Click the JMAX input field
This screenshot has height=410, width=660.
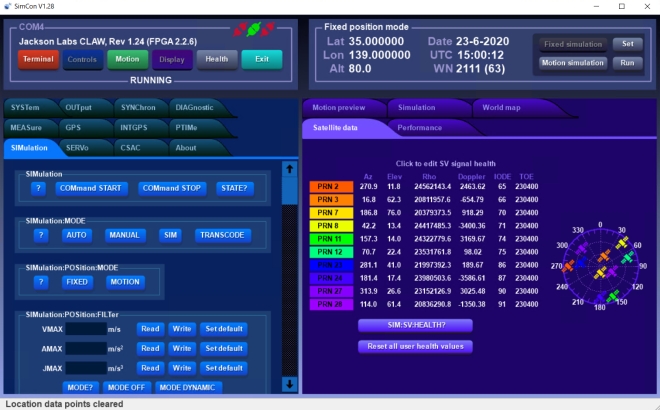pyautogui.click(x=86, y=368)
